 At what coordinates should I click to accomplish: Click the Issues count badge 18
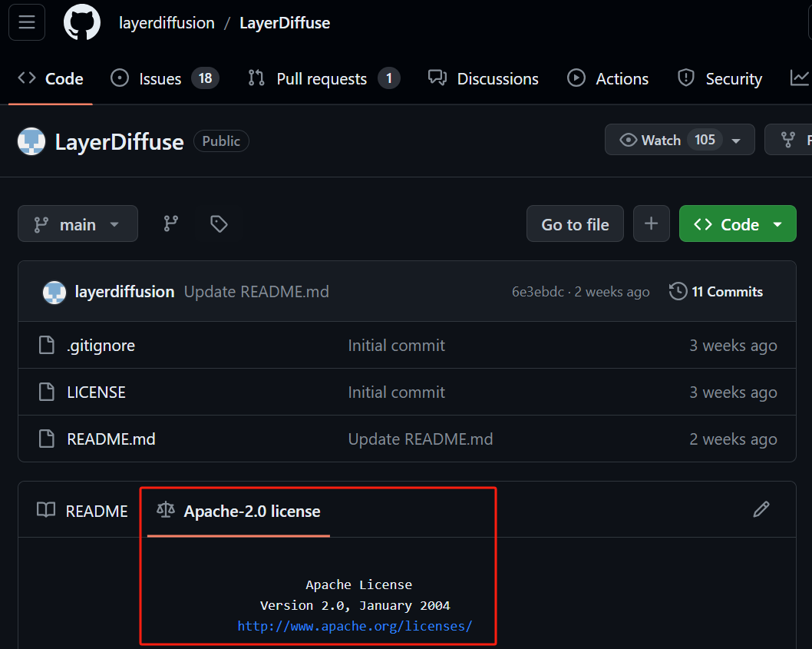(206, 78)
